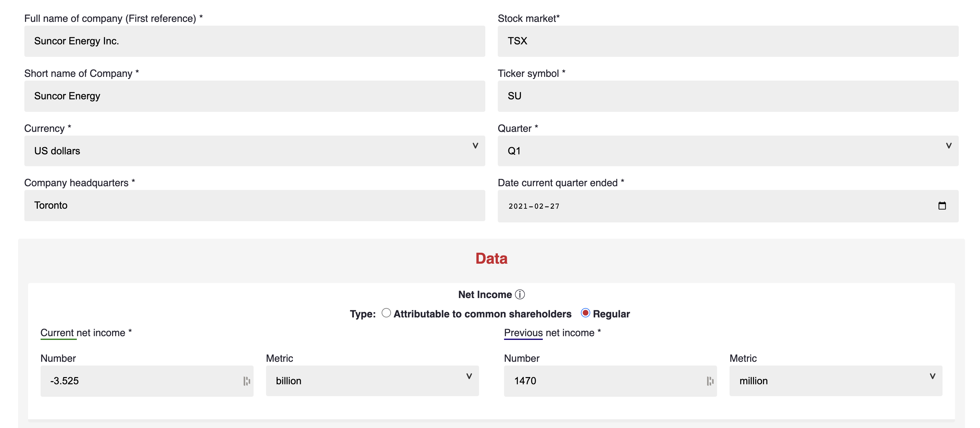This screenshot has height=428, width=980.
Task: Expand the Quarter dropdown
Action: coord(727,151)
